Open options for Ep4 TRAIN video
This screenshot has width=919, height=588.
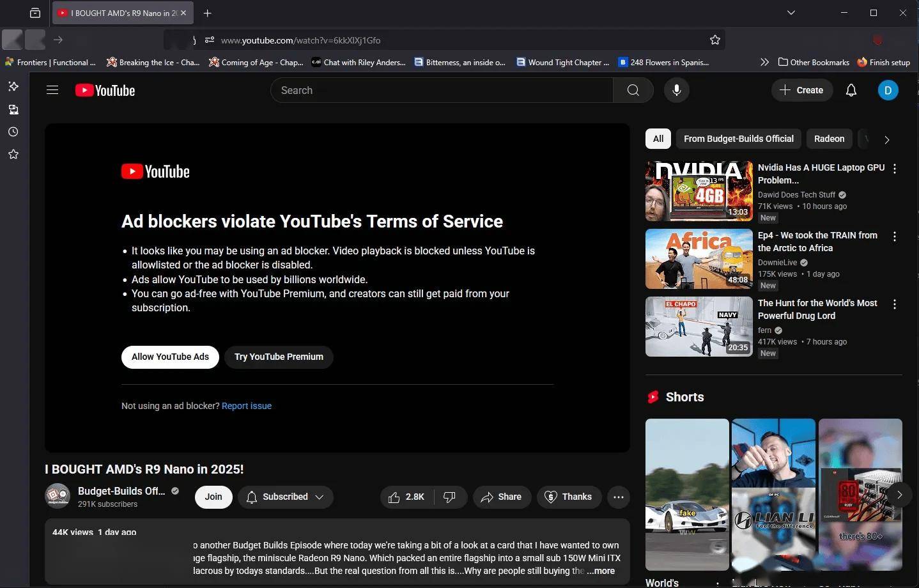(x=895, y=236)
